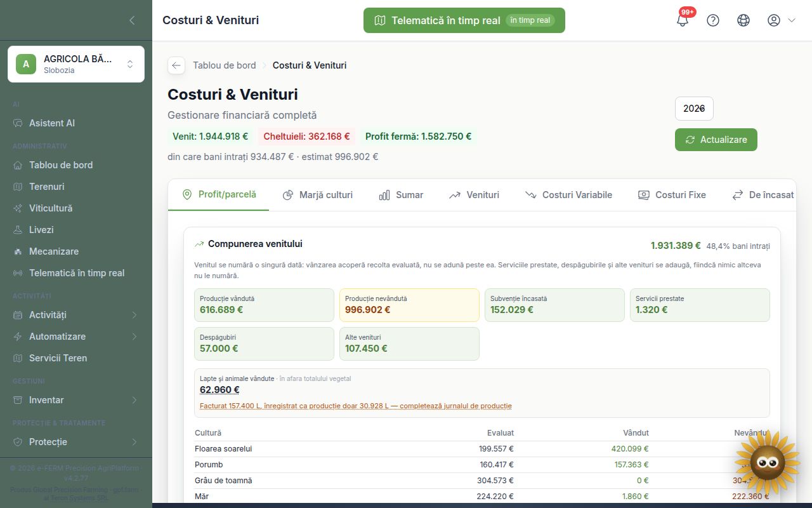Image resolution: width=812 pixels, height=508 pixels.
Task: Open notifications bell with 99+ badge
Action: pos(683,20)
